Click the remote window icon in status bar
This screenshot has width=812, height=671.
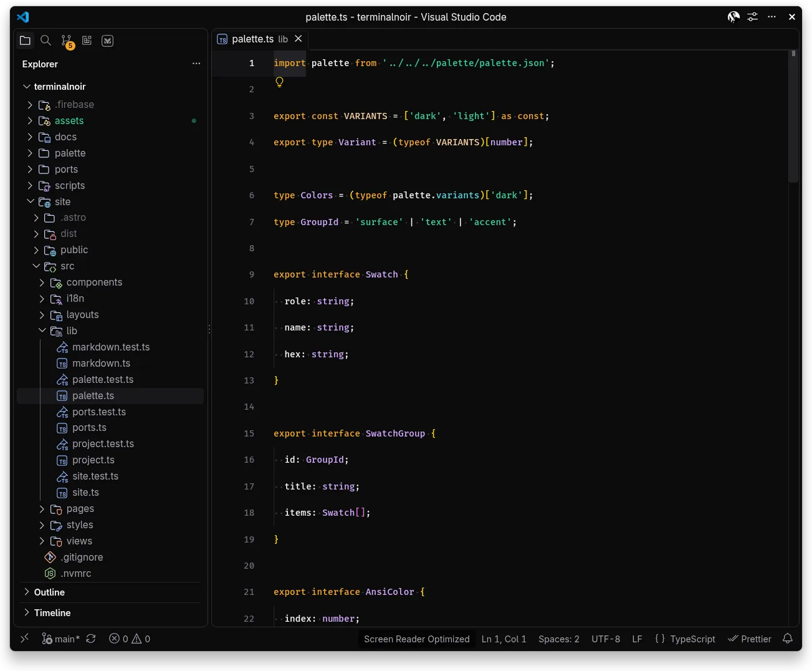pyautogui.click(x=25, y=639)
